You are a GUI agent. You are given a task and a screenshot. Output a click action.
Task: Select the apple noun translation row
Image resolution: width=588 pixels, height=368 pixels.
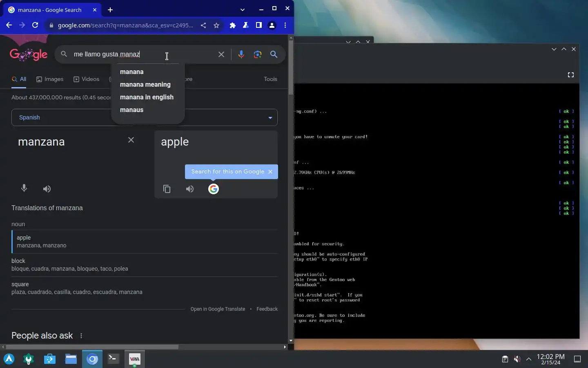(145, 242)
